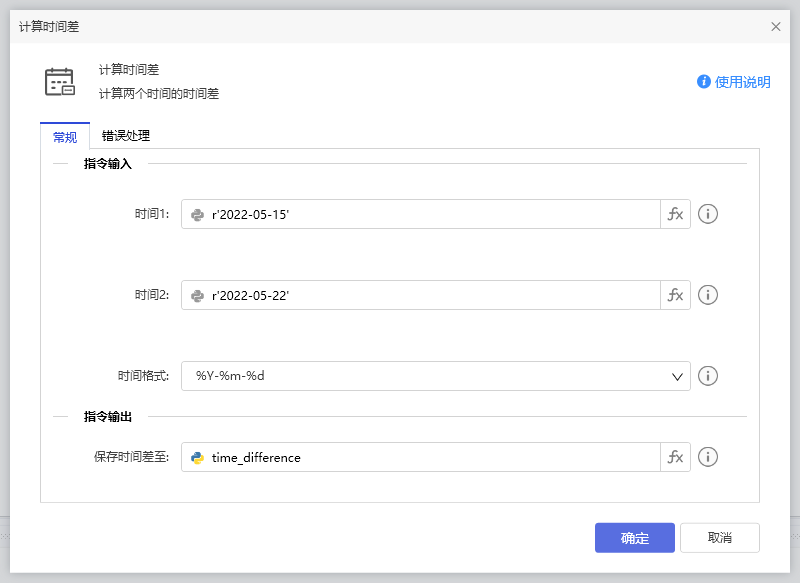Open fx variable picker for 保存时间差至
Image resolution: width=800 pixels, height=583 pixels.
pyautogui.click(x=676, y=457)
